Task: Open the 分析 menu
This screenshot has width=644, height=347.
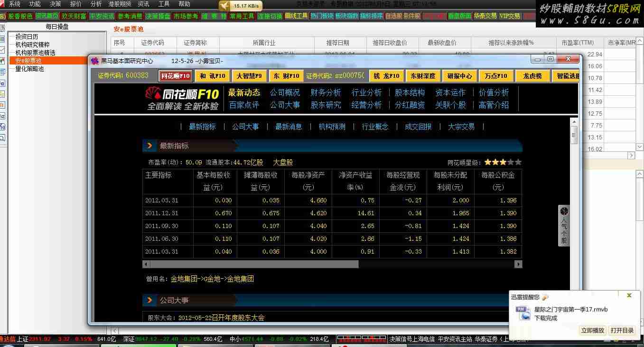Action: point(96,4)
